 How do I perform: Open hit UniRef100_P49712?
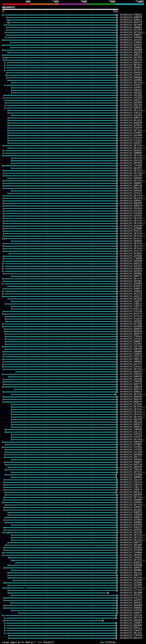(x=131, y=231)
